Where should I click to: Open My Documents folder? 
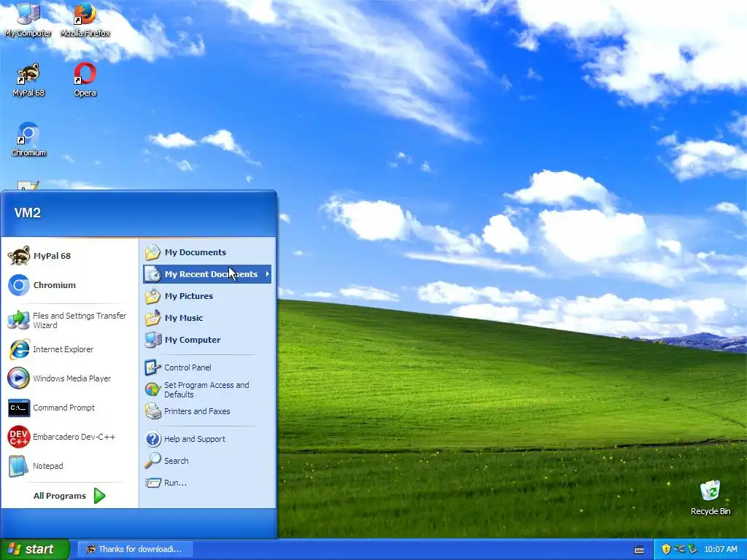(207, 252)
